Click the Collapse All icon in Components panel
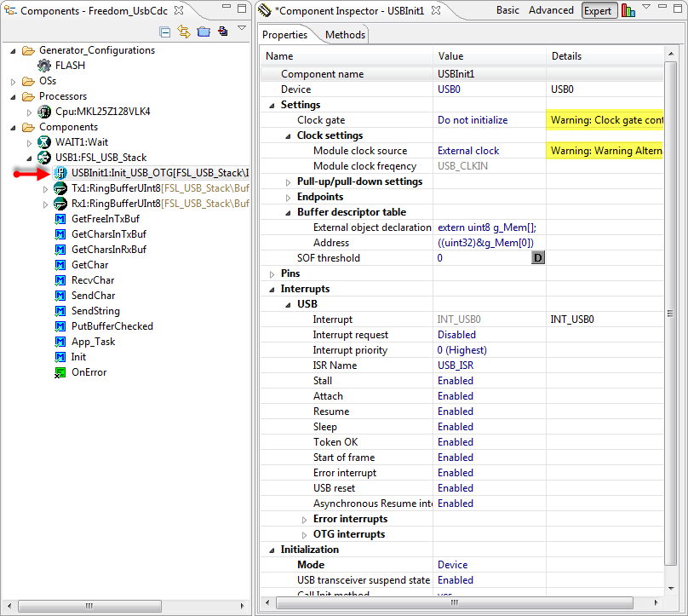 point(165,32)
